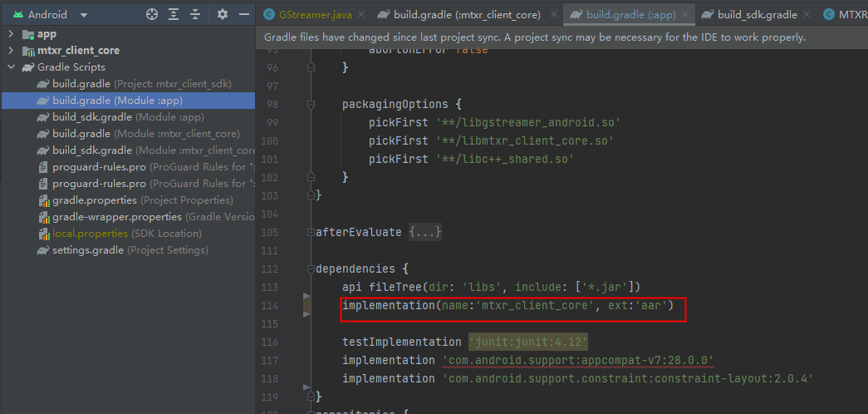Screen dimensions: 868x414
Task: Click the Gradle files changed notification bar
Action: [x=562, y=37]
